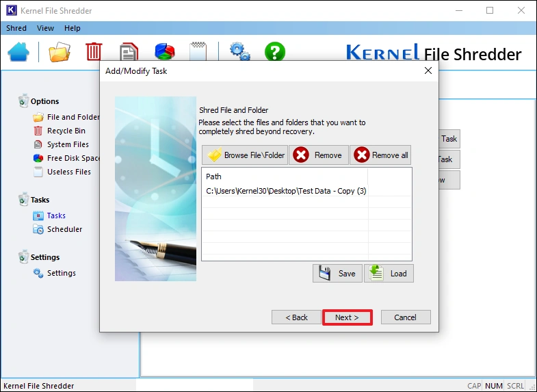This screenshot has height=392, width=537.
Task: Click the Remove all button
Action: [381, 155]
